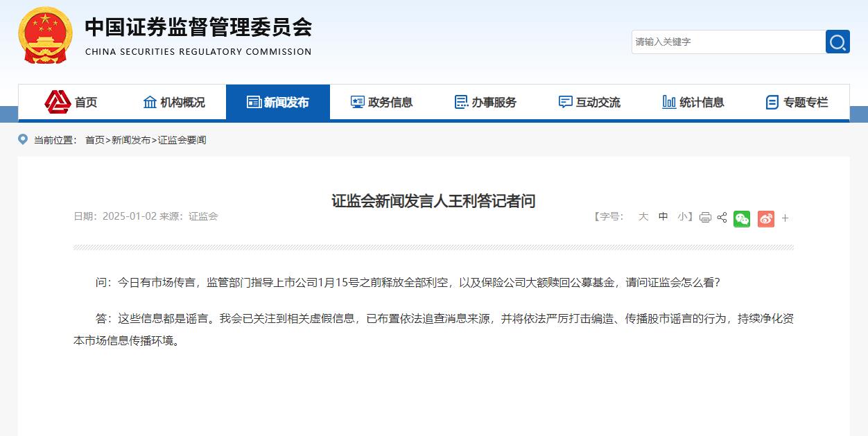Open the 首页 home tab
The height and width of the screenshot is (436, 868).
71,103
